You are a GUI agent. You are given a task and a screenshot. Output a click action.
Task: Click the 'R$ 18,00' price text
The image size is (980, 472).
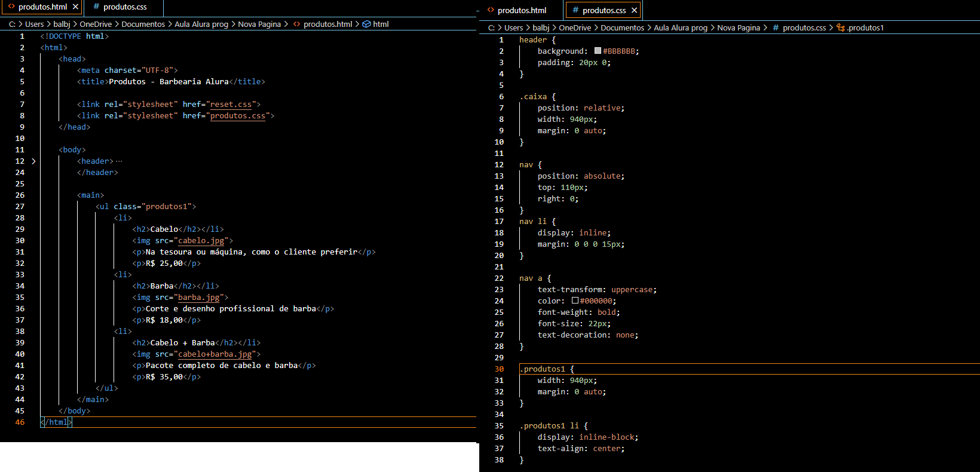pyautogui.click(x=164, y=320)
